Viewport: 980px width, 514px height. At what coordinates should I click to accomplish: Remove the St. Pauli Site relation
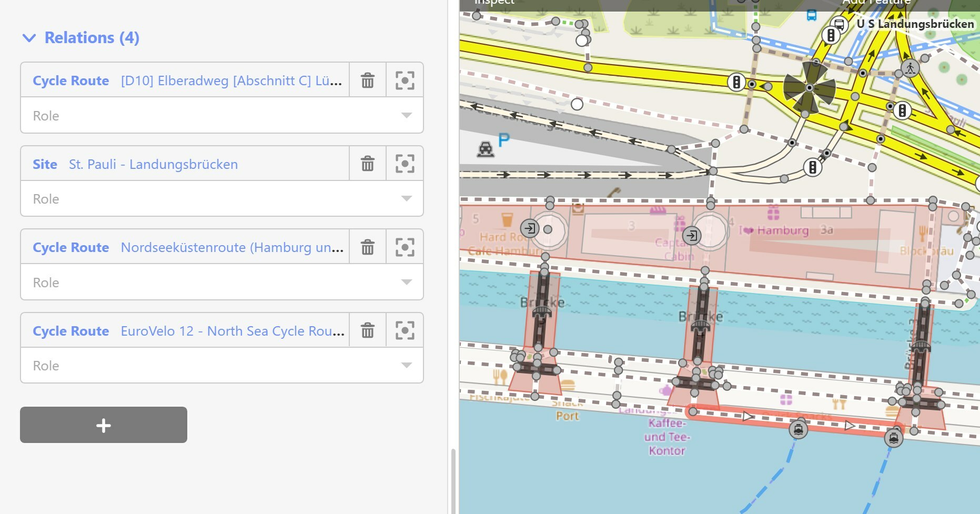click(368, 164)
